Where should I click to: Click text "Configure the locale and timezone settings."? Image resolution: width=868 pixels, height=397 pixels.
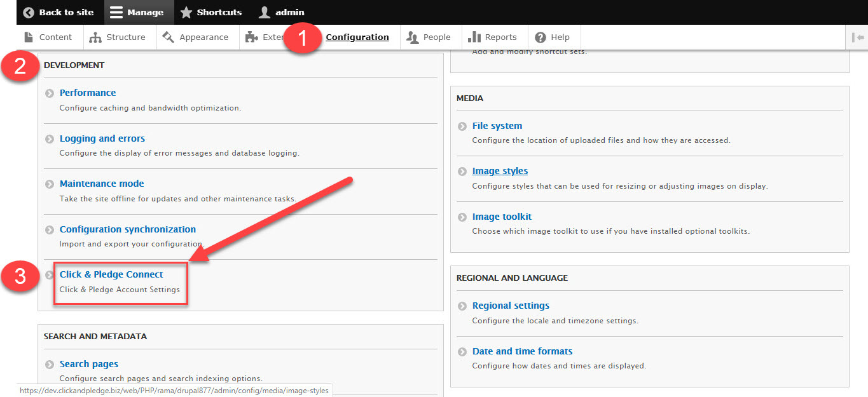pos(555,321)
